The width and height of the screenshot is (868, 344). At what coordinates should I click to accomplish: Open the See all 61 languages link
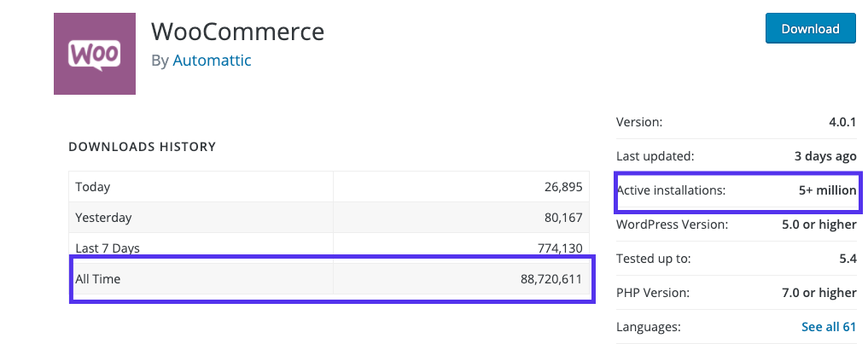(x=828, y=326)
